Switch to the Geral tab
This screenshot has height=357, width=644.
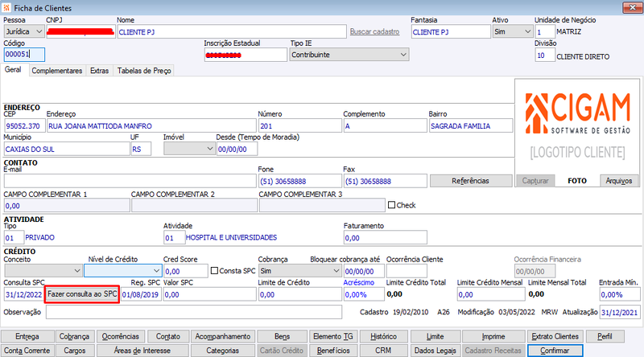pyautogui.click(x=13, y=70)
